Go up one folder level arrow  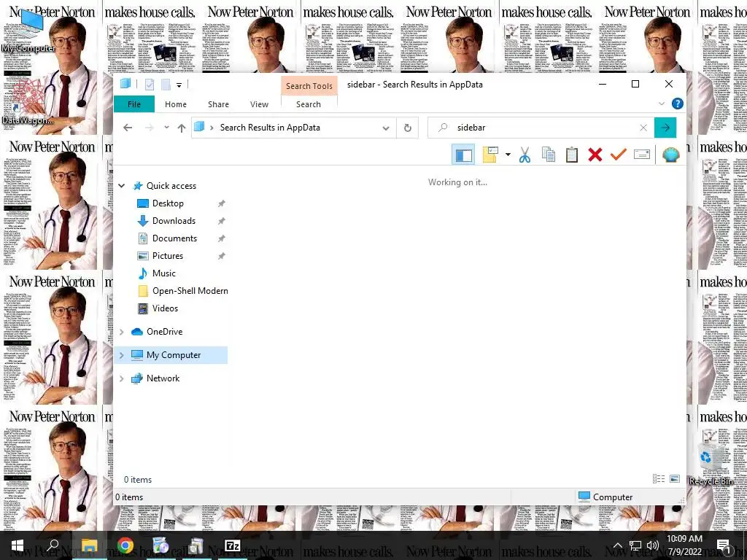pos(182,128)
